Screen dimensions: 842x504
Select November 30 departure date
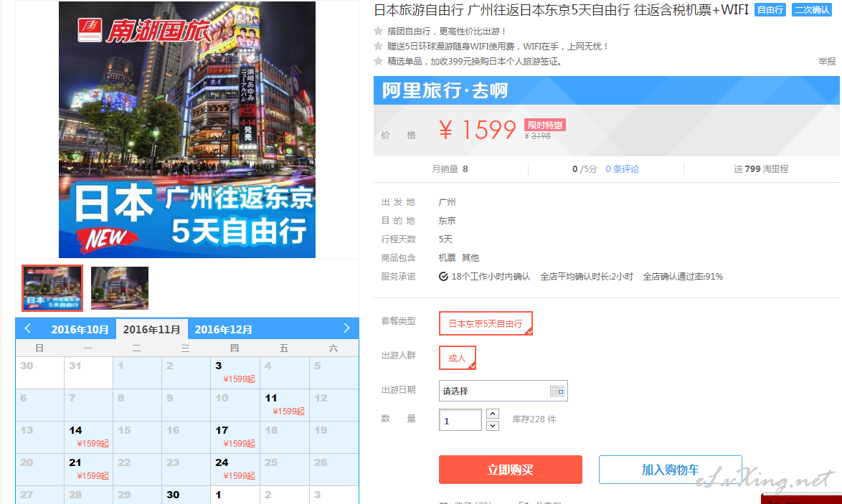click(186, 495)
